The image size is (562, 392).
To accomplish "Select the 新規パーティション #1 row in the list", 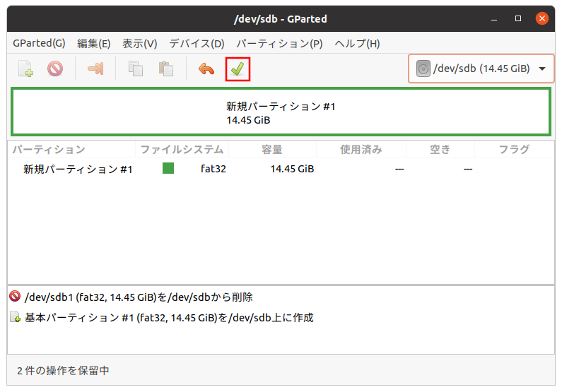I will coord(78,170).
